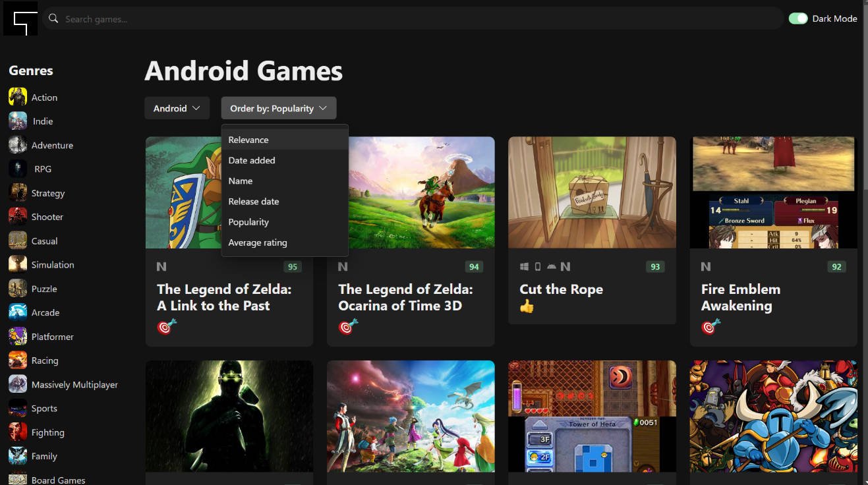Click the Puzzle genre icon
Screen dimensions: 868x485
tap(17, 288)
